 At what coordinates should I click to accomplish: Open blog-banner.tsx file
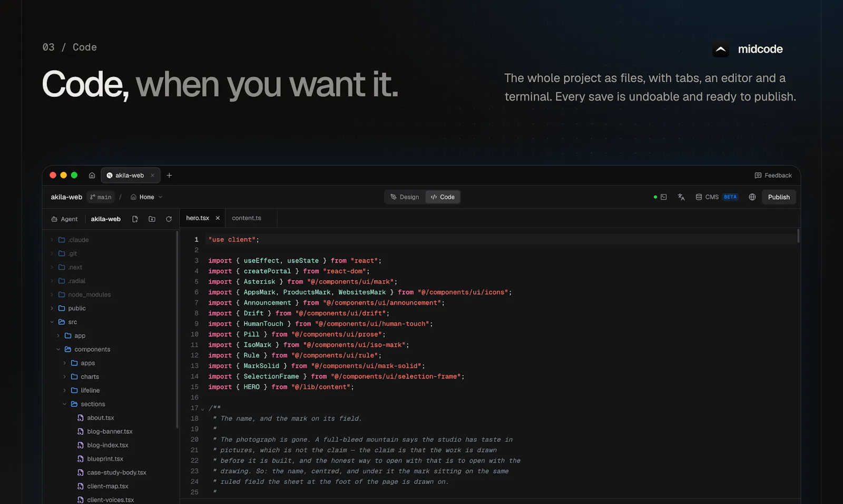click(x=111, y=431)
